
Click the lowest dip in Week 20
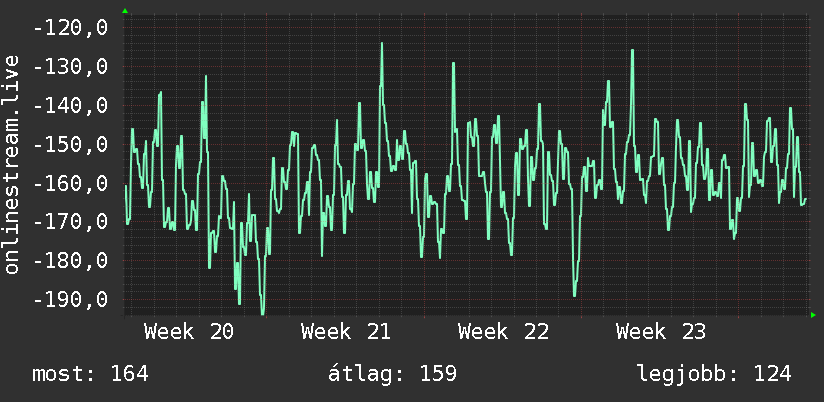[x=263, y=312]
